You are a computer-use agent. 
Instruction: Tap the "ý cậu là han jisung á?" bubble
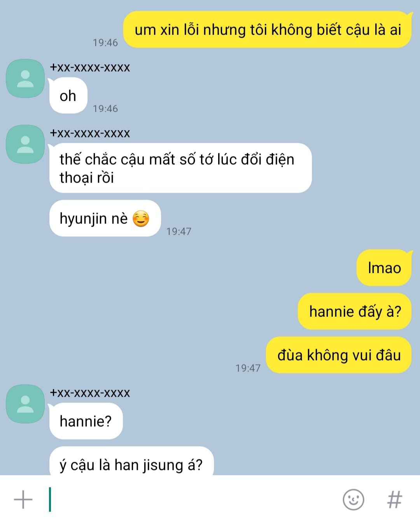[131, 461]
